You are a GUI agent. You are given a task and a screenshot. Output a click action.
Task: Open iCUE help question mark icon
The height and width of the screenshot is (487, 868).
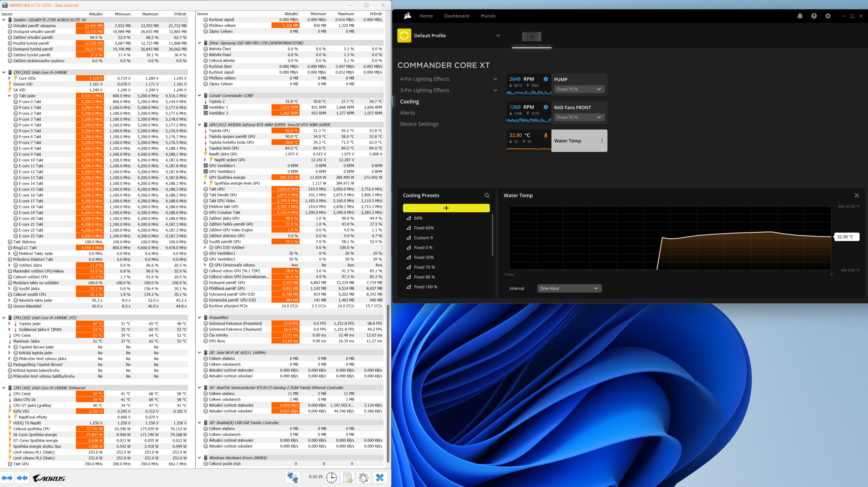pyautogui.click(x=814, y=16)
